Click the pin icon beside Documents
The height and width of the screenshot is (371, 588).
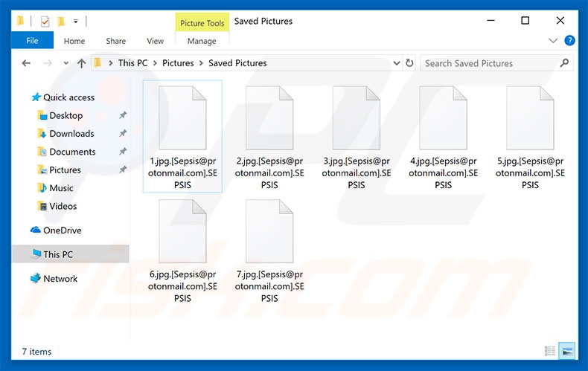(x=123, y=152)
